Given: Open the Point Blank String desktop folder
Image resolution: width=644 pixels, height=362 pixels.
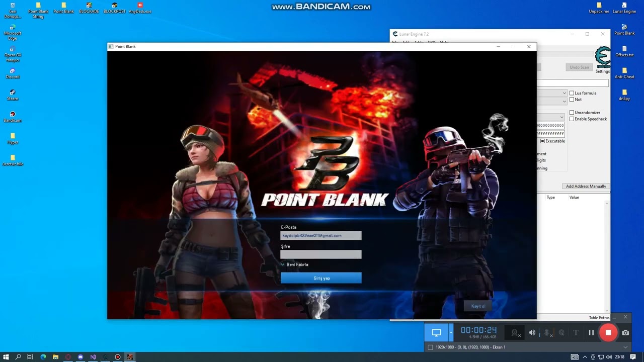Looking at the screenshot, I should coord(38,11).
